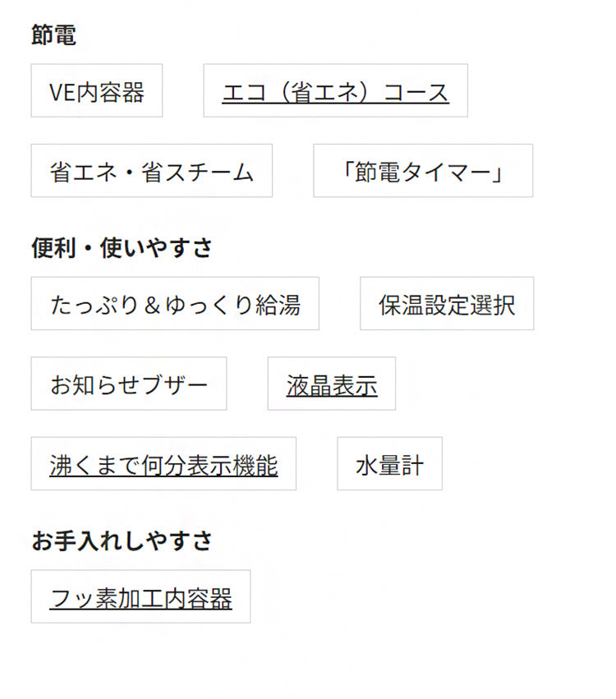Show the LCD display feature explanation
The image size is (616, 699).
tap(332, 384)
